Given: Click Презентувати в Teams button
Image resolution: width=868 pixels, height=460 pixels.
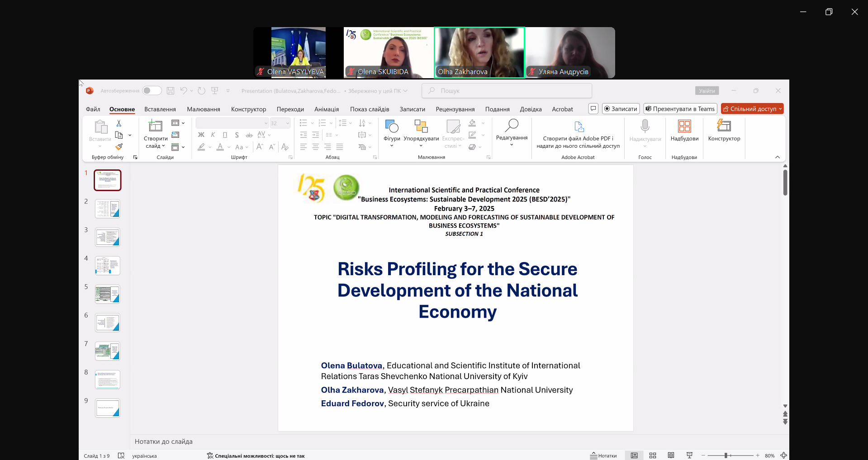Looking at the screenshot, I should click(x=680, y=109).
